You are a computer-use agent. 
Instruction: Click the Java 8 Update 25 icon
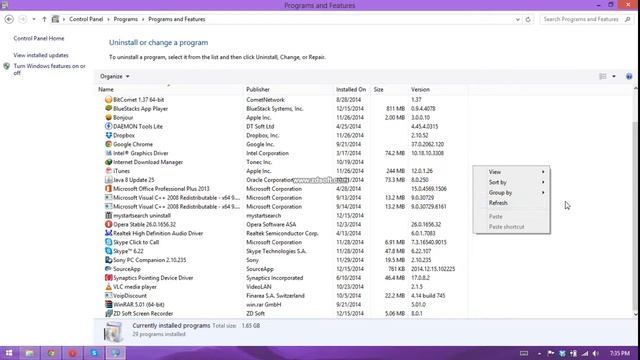tap(108, 180)
